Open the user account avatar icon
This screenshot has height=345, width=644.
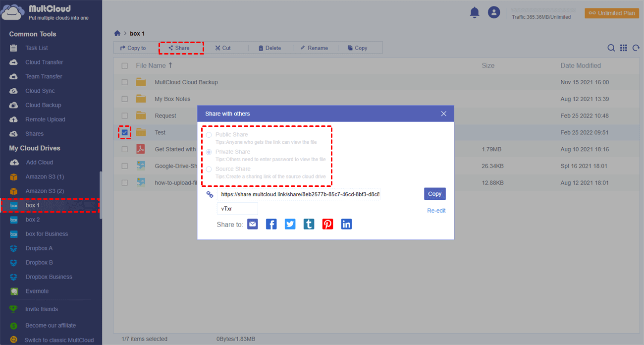tap(494, 12)
